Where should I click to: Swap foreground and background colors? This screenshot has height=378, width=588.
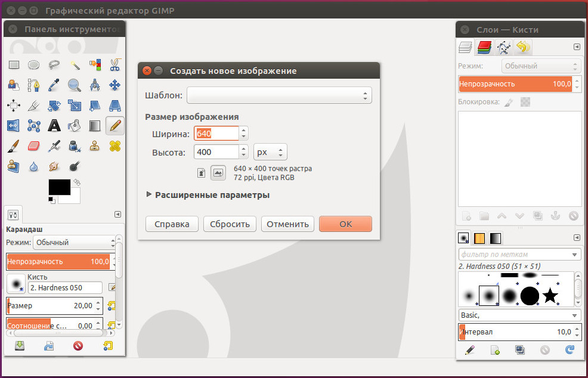pyautogui.click(x=77, y=182)
